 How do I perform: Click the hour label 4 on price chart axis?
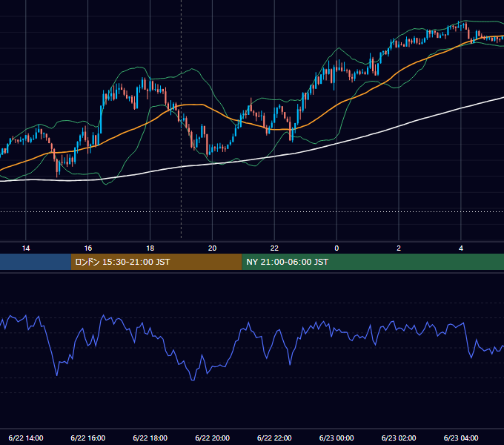(461, 248)
